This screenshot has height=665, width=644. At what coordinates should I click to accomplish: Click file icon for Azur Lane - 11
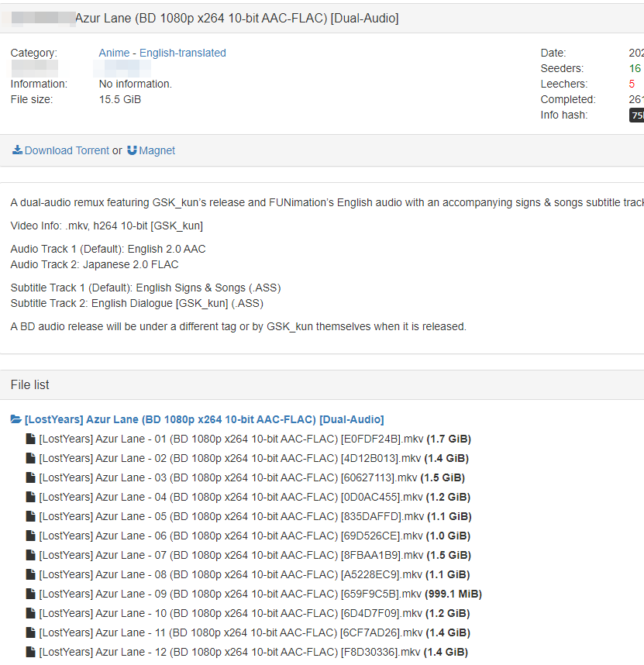(30, 632)
